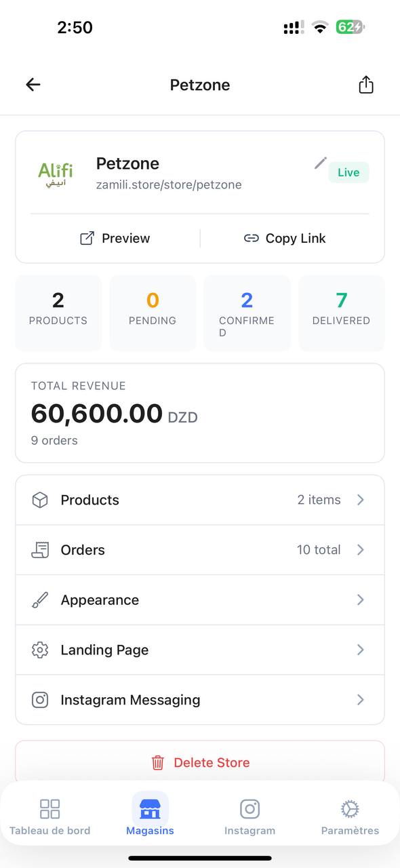This screenshot has width=400, height=868.
Task: Open Appearance via the paintbrush icon
Action: 40,599
